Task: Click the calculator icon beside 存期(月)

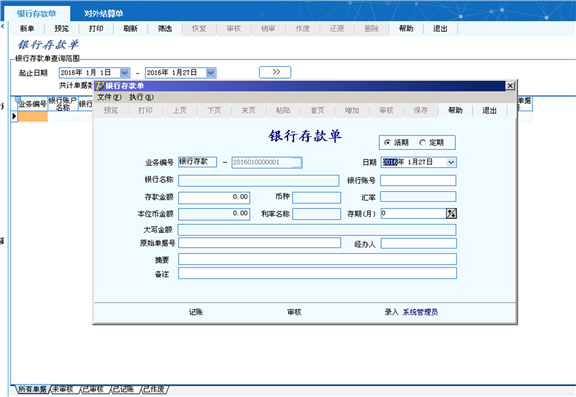Action: click(x=451, y=213)
